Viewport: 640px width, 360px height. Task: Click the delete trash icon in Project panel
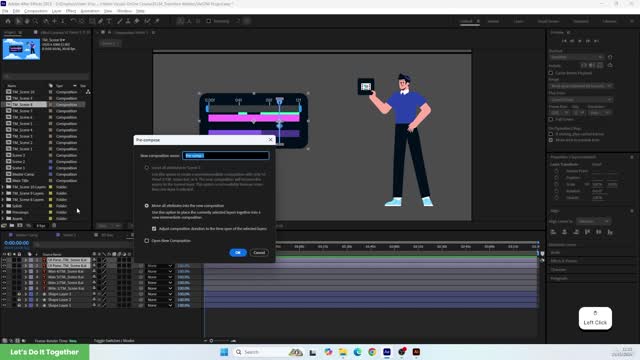[54, 225]
